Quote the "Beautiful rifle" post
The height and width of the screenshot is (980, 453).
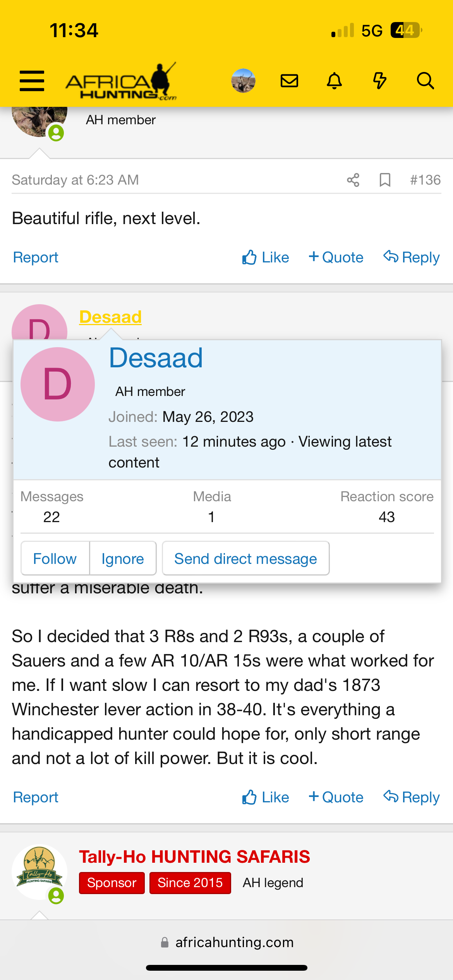[x=336, y=257]
